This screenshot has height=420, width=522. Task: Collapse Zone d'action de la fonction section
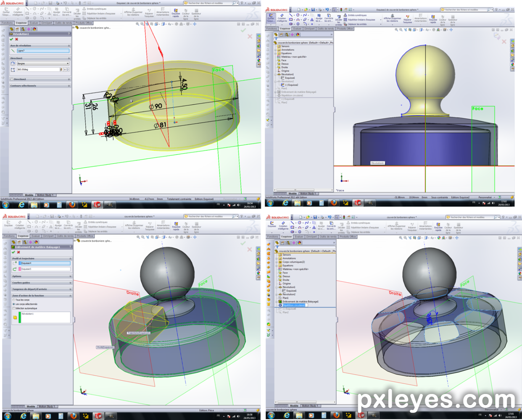(x=70, y=296)
